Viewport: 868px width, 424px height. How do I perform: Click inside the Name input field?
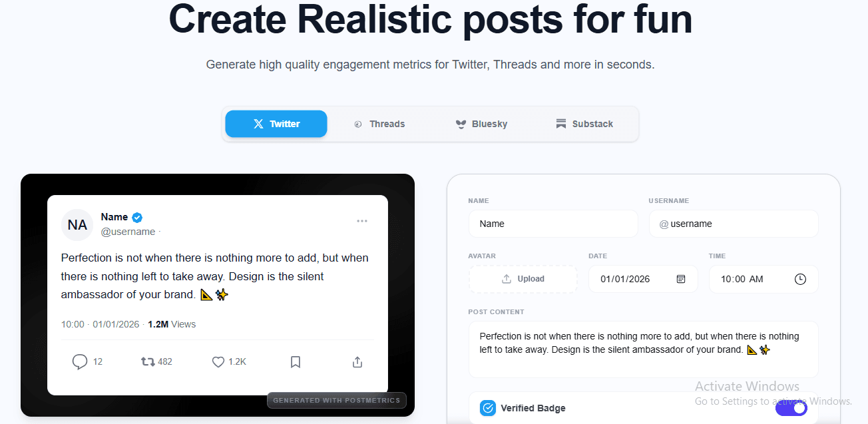click(553, 224)
